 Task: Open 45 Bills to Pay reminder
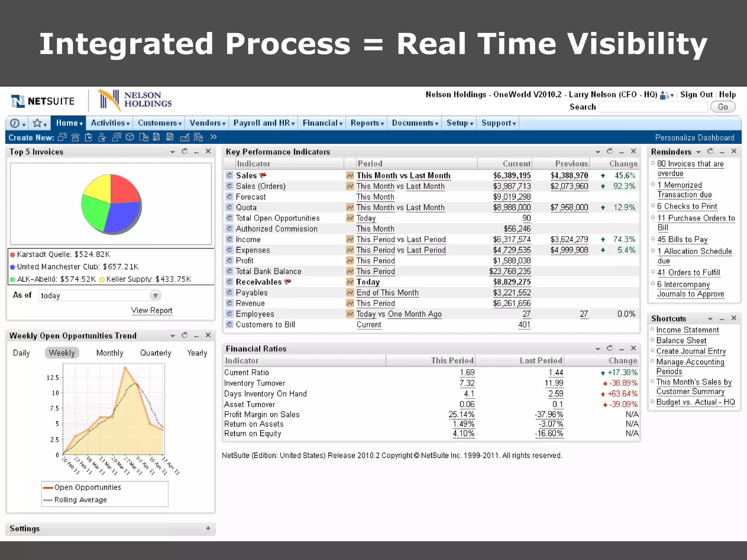coord(682,239)
